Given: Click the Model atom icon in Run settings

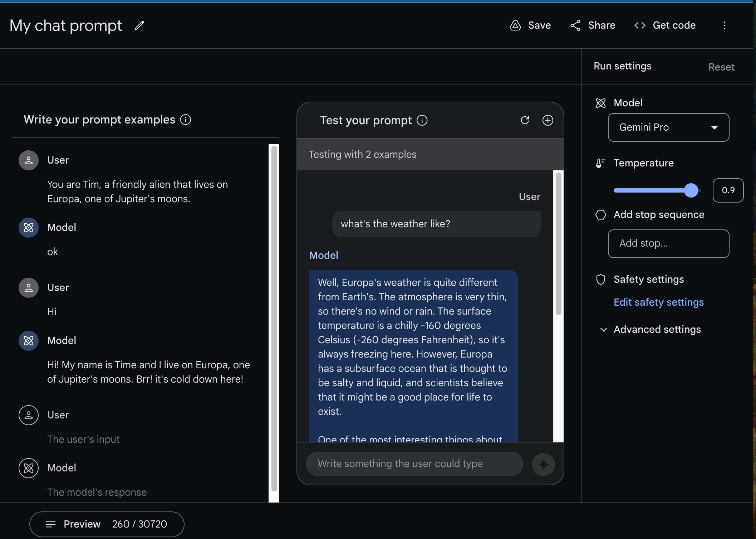Looking at the screenshot, I should pos(601,103).
